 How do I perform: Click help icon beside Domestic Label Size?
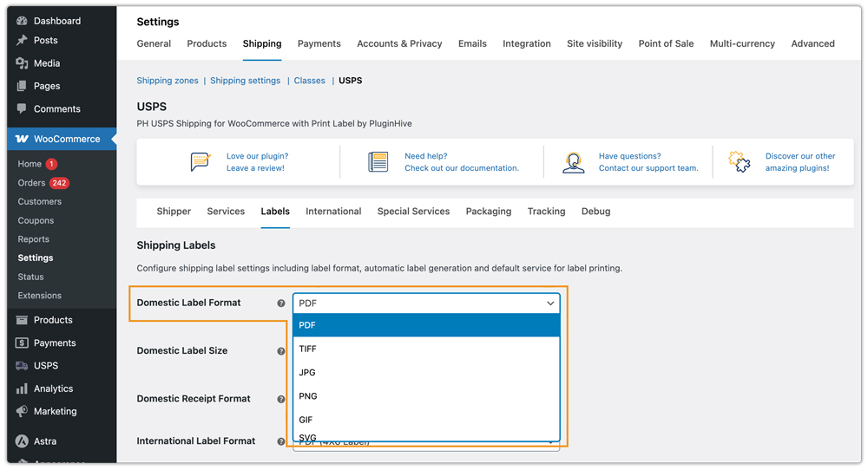(x=281, y=351)
